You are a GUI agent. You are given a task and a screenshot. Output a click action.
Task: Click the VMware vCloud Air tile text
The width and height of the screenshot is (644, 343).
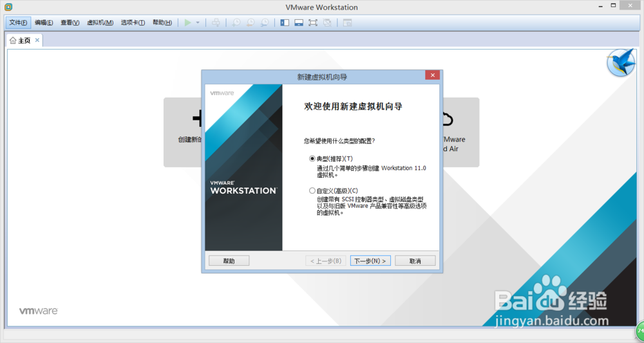click(x=453, y=144)
